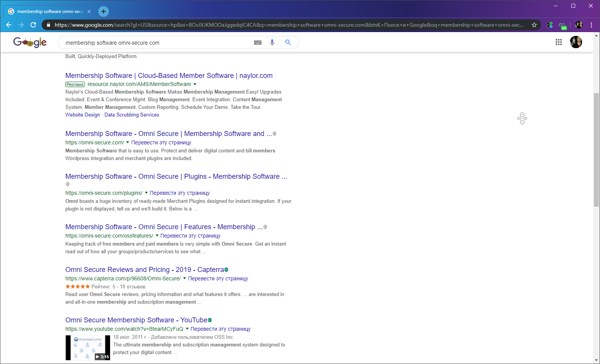Click the https://omni-secure.com/plugins/ URL text
The width and height of the screenshot is (600, 364).
click(104, 193)
